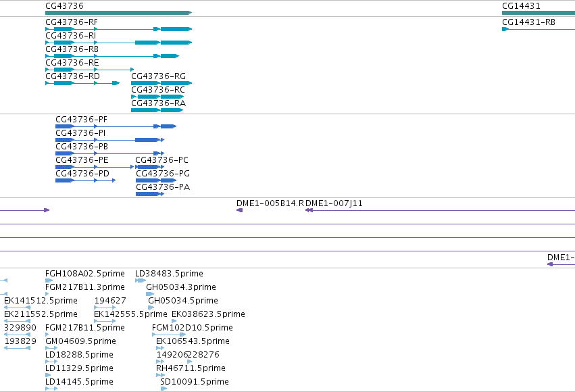
Task: Click the CG43736-RI transcript glyph
Action: (x=118, y=43)
